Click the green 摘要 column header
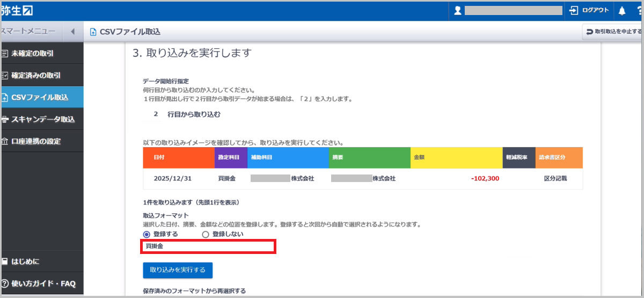The height and width of the screenshot is (298, 644). (x=370, y=158)
